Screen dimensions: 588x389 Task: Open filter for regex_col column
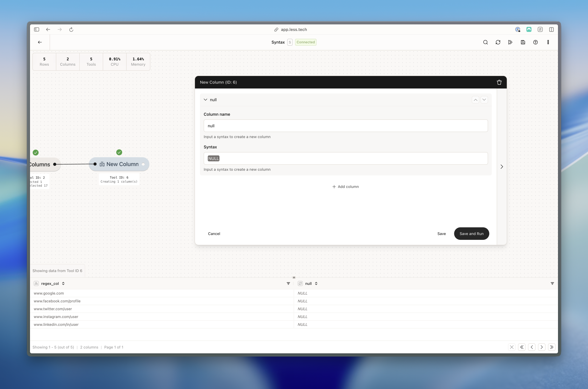tap(288, 284)
